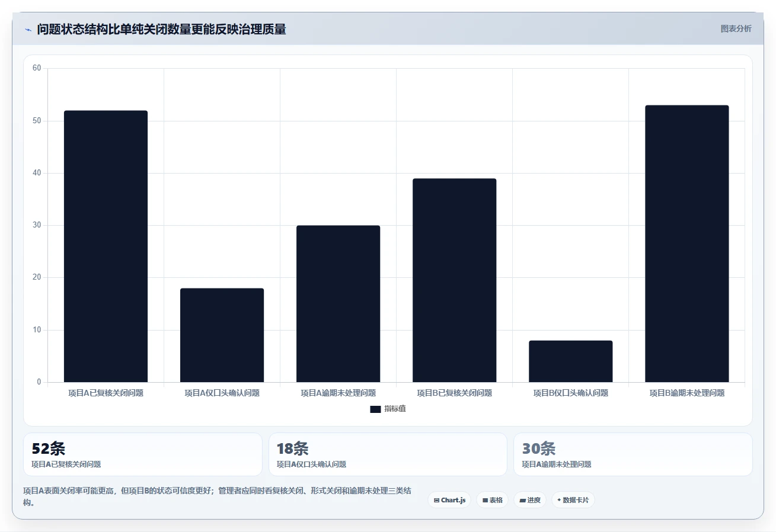Open the 52条 data card
776x532 pixels.
143,454
